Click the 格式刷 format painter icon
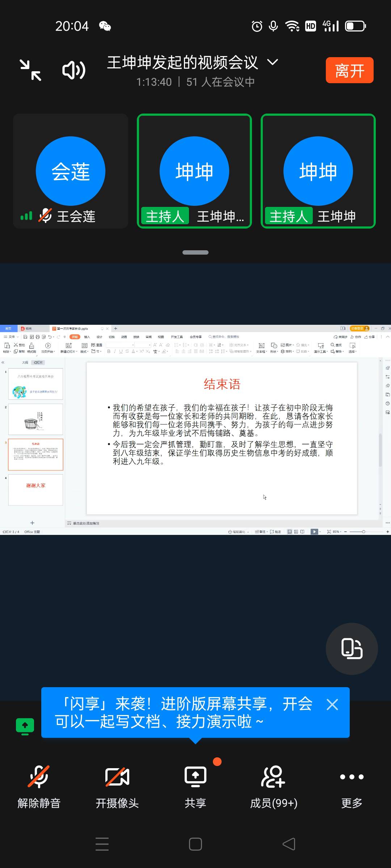Viewport: 391px width, 868px height. coord(31,348)
